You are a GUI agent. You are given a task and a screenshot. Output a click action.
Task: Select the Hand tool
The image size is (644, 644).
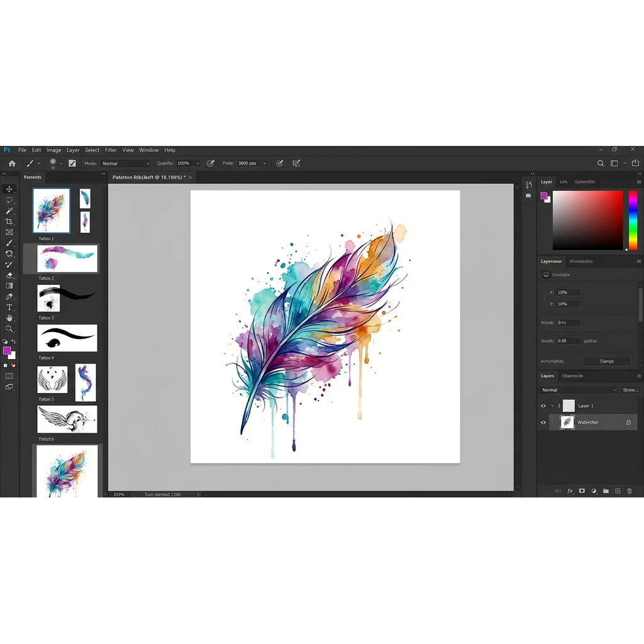[x=9, y=318]
